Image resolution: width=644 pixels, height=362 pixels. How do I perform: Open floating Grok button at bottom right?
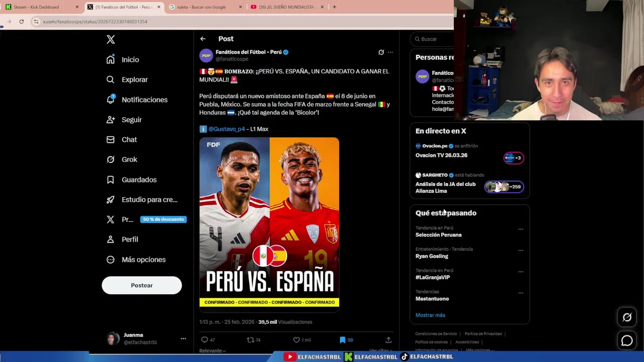[x=627, y=317]
